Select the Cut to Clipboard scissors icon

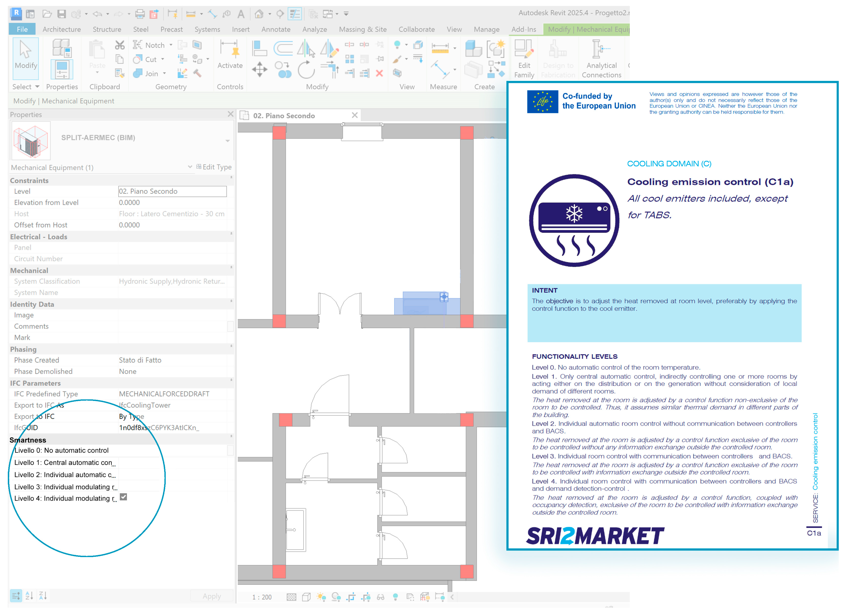(x=119, y=45)
